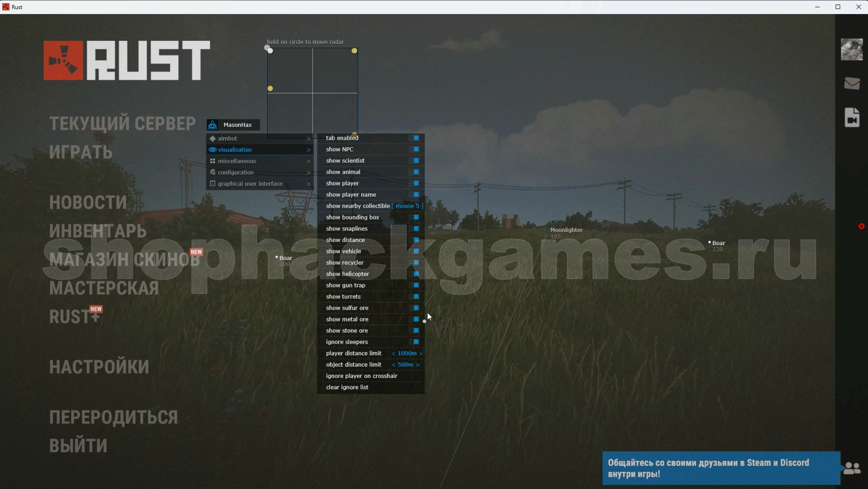This screenshot has width=868, height=489.
Task: Open the video camera file icon
Action: tap(852, 118)
